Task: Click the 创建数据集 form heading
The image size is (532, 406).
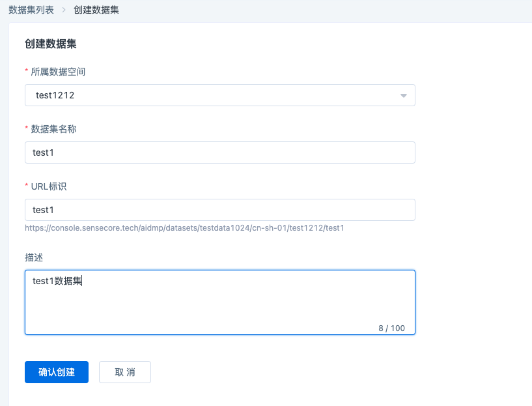Action: click(x=51, y=44)
